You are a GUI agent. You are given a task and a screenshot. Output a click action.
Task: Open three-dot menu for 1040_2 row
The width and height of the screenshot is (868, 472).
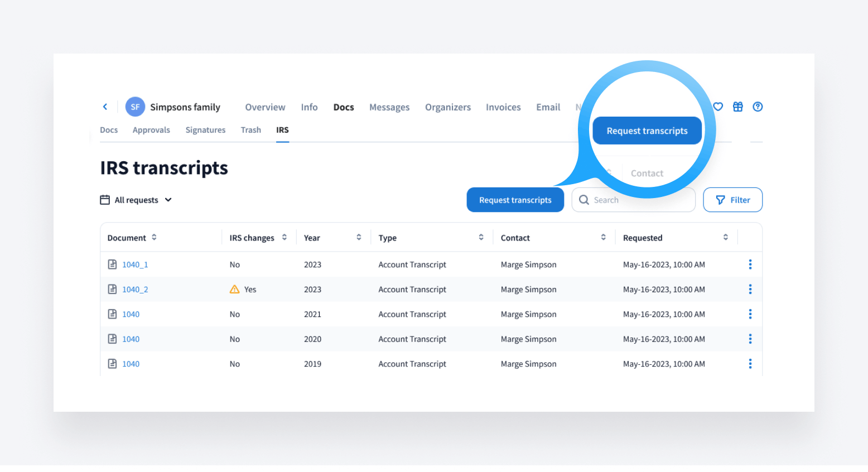(x=750, y=289)
